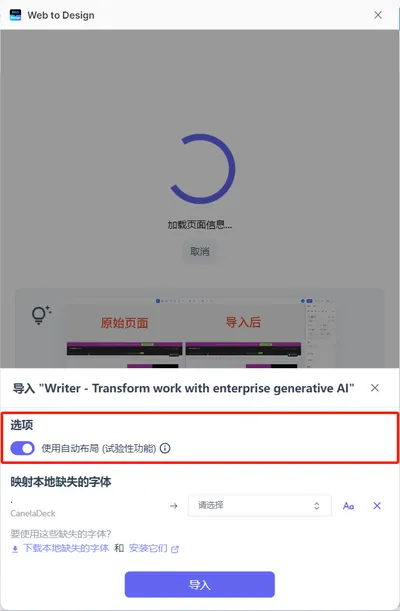Click the download icon for missing fonts
This screenshot has width=400, height=611.
coord(15,549)
